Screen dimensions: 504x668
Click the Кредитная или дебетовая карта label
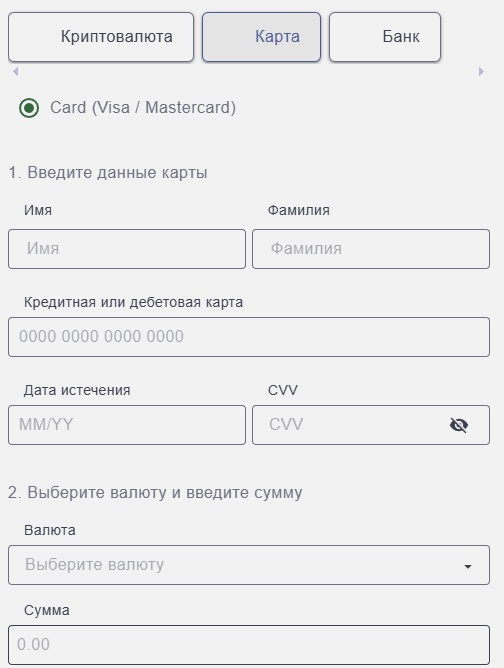click(133, 302)
